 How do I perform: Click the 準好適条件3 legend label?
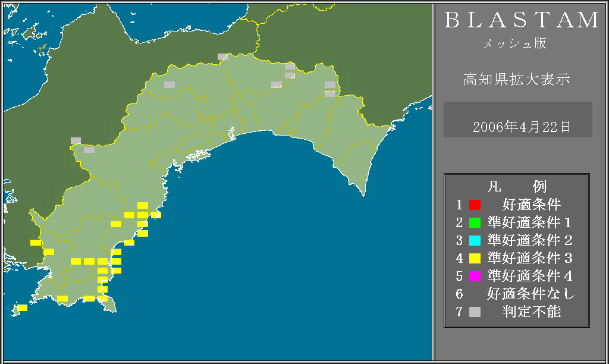(x=530, y=258)
